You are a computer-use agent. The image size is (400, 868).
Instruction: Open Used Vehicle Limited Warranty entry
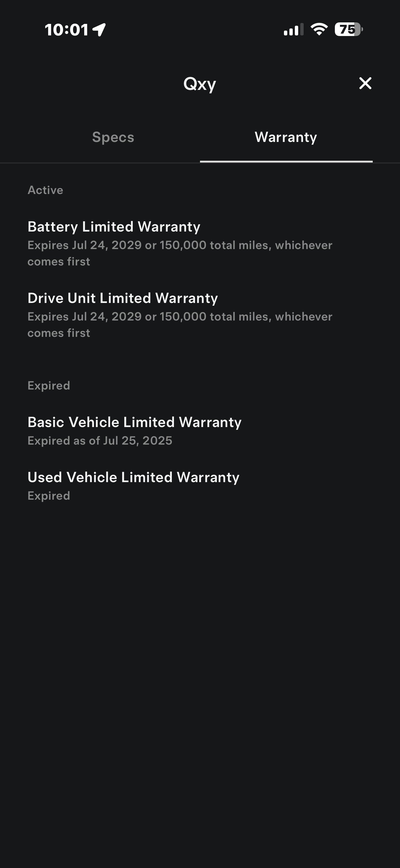click(x=134, y=478)
